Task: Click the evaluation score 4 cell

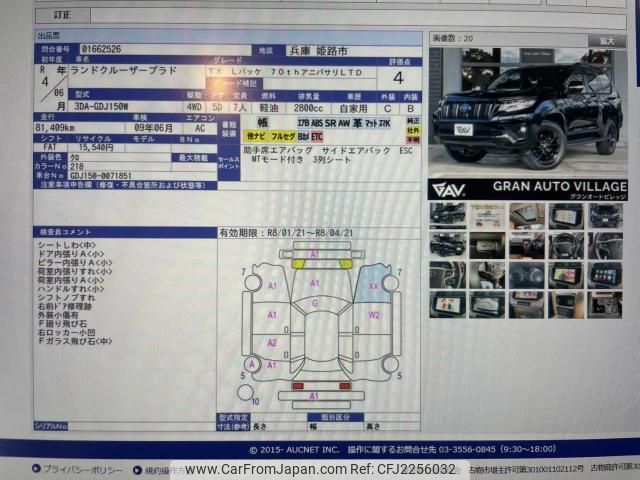Action: (x=397, y=76)
